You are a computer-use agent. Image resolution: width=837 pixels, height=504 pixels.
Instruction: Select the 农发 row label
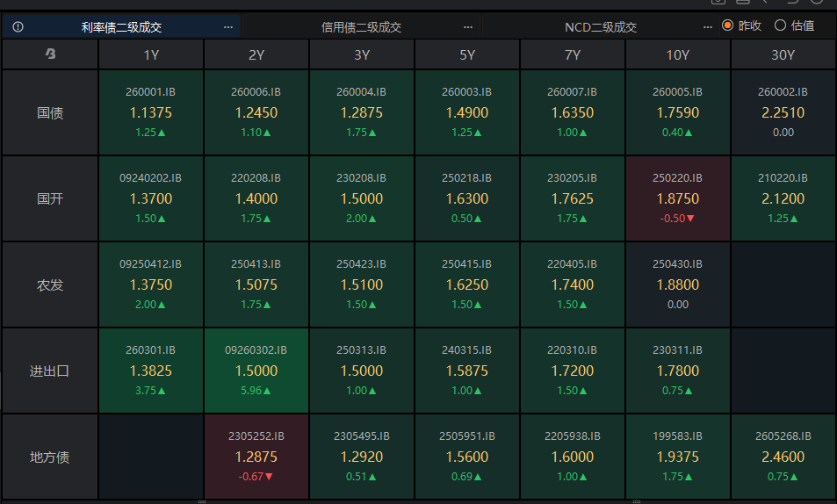pos(50,284)
